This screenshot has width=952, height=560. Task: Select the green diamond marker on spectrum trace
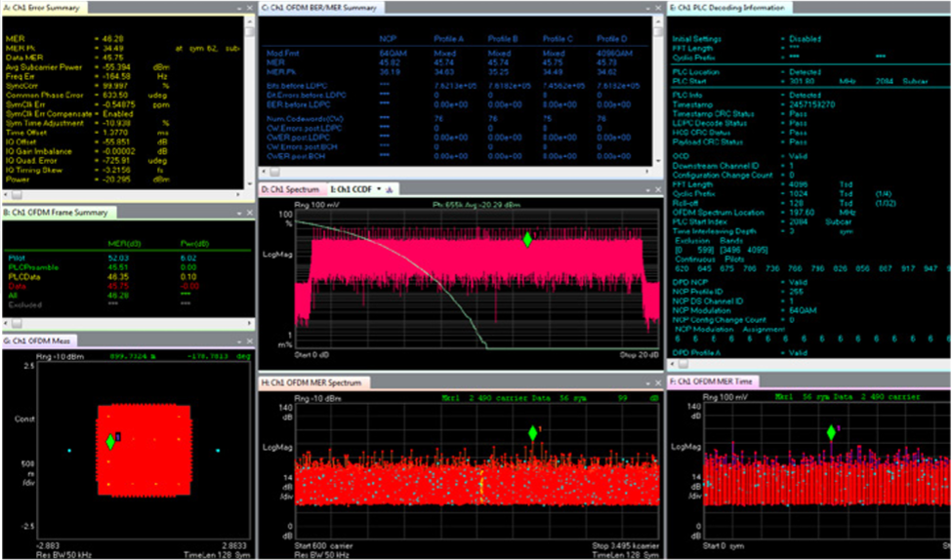pos(527,240)
